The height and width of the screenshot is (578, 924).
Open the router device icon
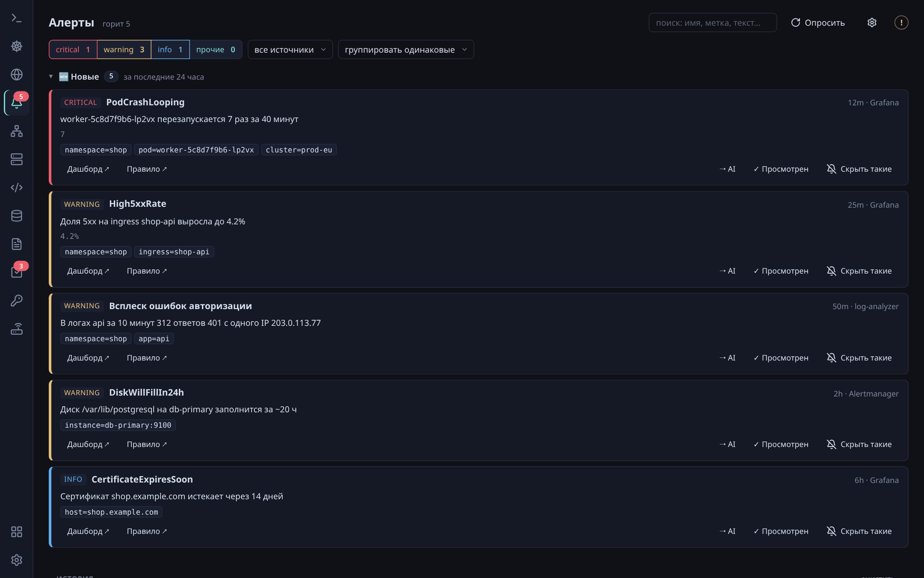[16, 329]
